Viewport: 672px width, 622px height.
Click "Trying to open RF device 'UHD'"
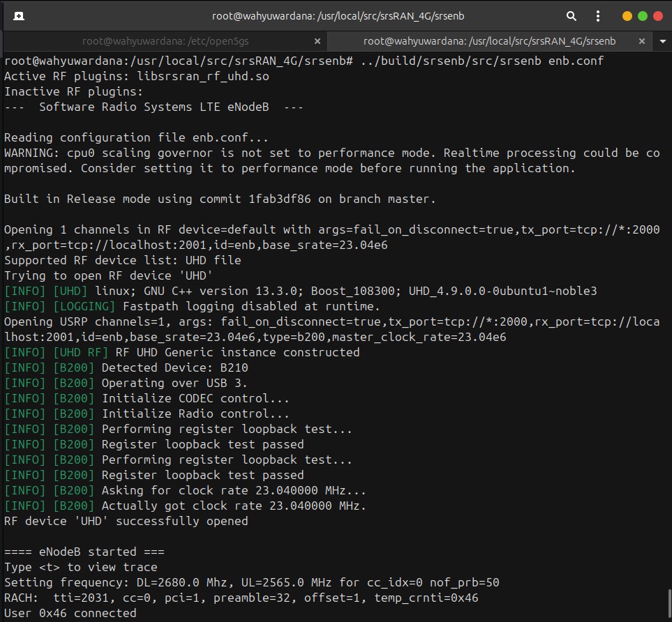point(108,276)
